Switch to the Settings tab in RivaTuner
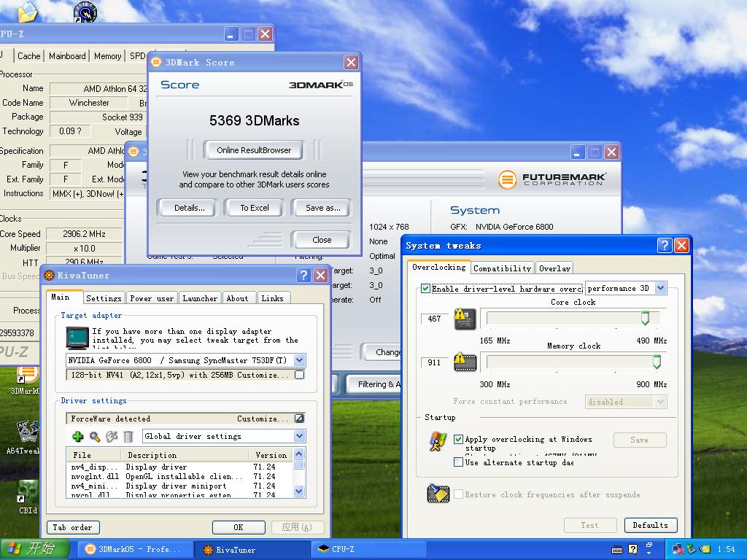747x560 pixels. 104,298
